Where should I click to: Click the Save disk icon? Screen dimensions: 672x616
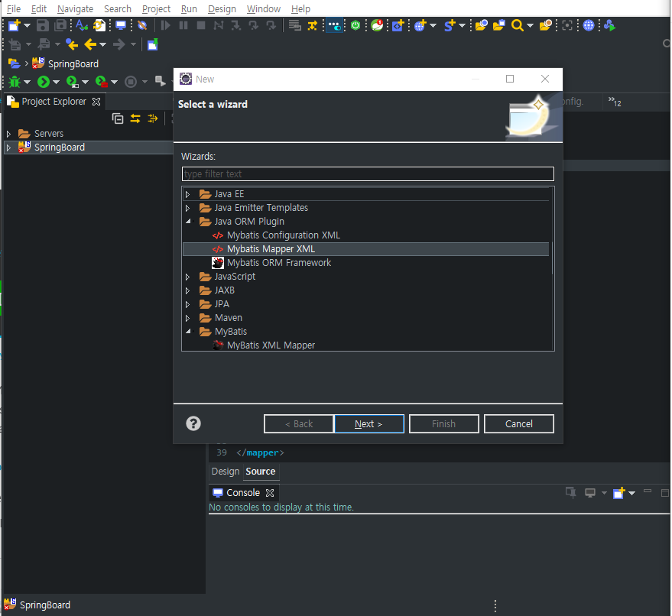click(x=42, y=26)
